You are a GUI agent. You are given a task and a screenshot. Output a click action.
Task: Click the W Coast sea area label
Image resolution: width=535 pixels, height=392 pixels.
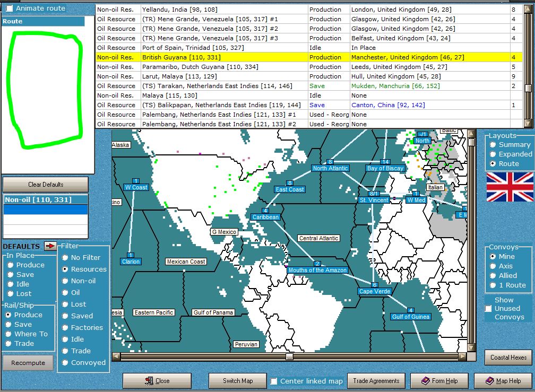[x=136, y=187]
